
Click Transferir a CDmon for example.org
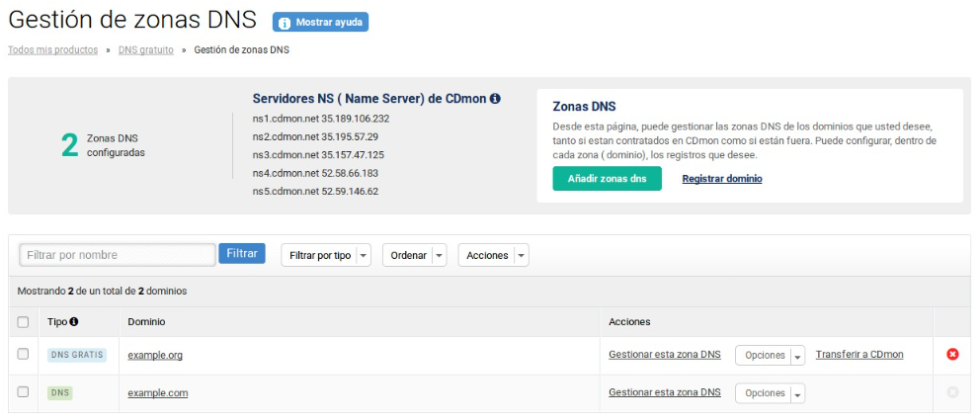(858, 355)
